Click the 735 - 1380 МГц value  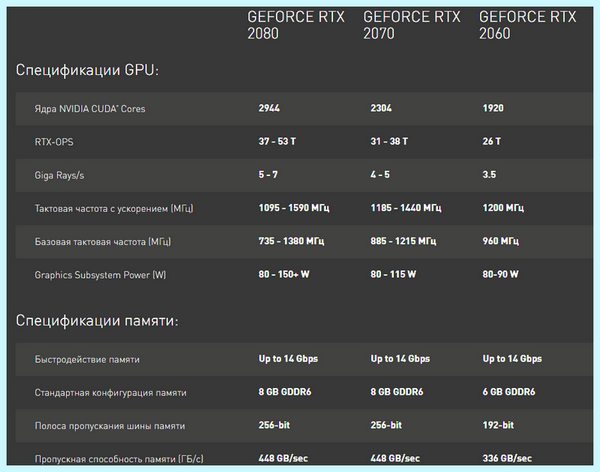tap(291, 241)
